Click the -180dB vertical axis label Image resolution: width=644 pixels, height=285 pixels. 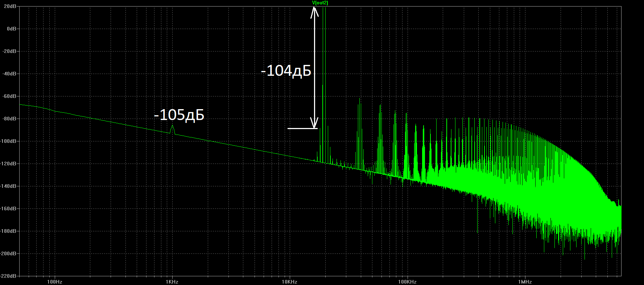pos(8,231)
